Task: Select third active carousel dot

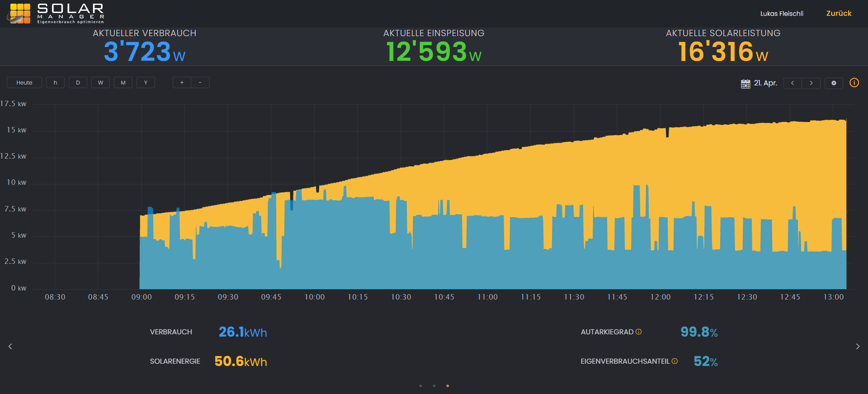Action: tap(448, 386)
